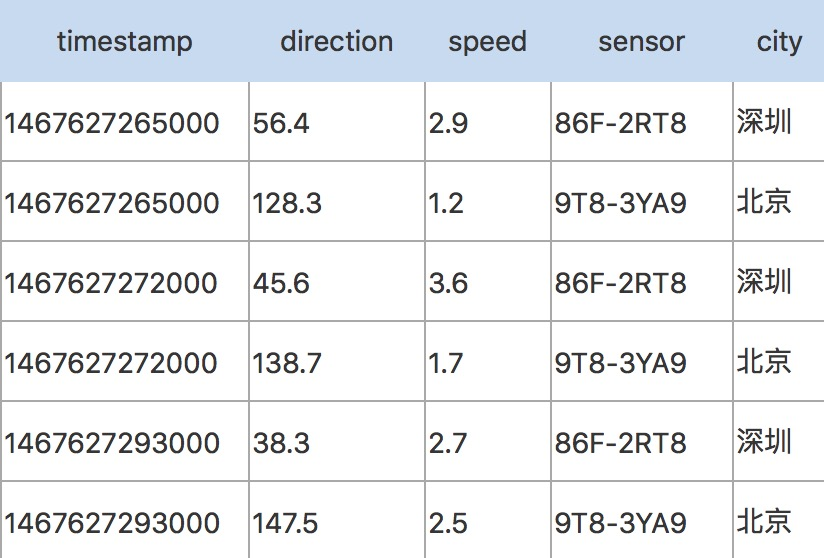Click the timestamp column header
The width and height of the screenshot is (824, 558).
point(124,42)
